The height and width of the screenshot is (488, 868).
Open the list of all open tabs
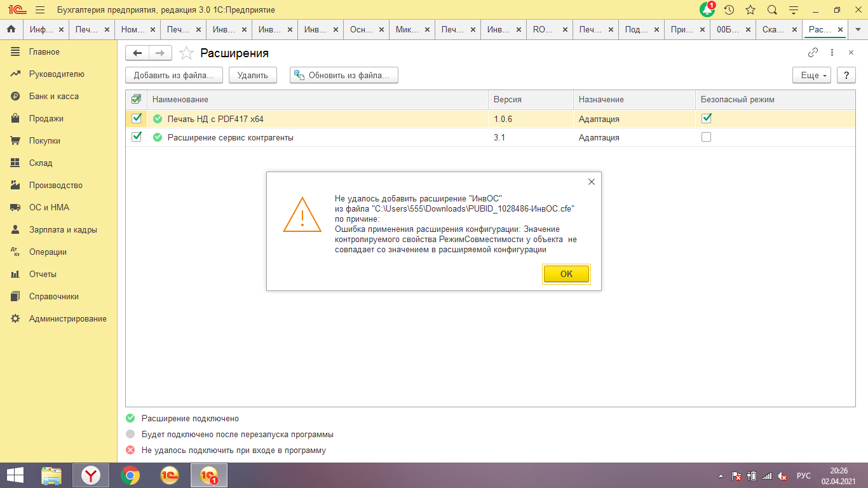tap(858, 30)
